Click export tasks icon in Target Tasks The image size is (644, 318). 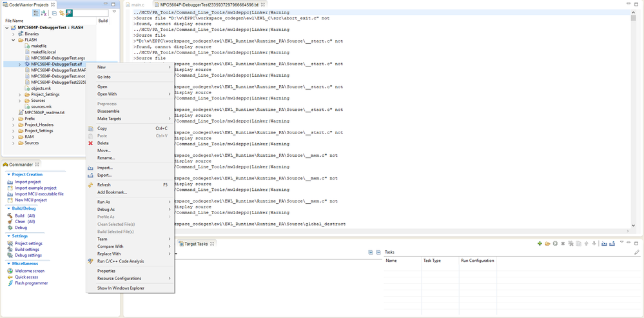[x=612, y=244]
